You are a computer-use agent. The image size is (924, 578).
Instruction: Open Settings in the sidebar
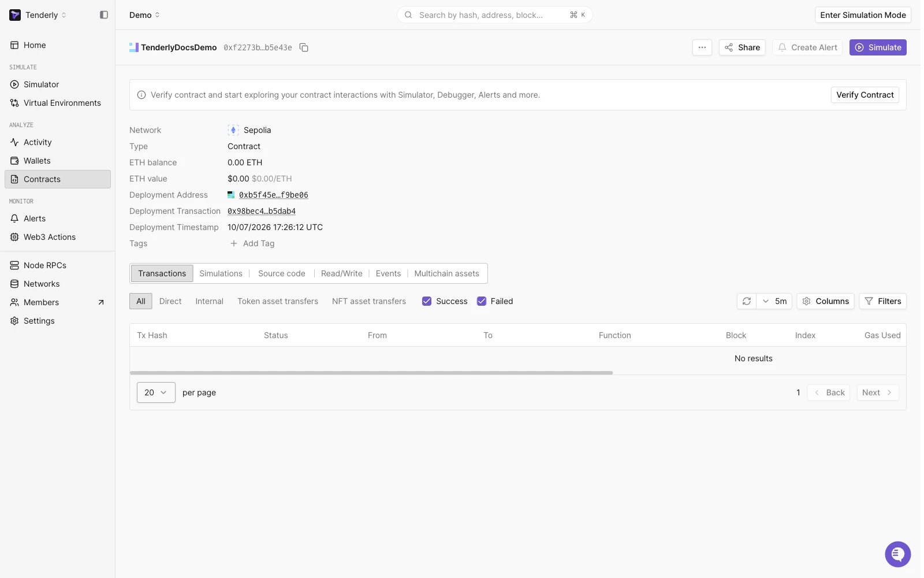click(58, 321)
